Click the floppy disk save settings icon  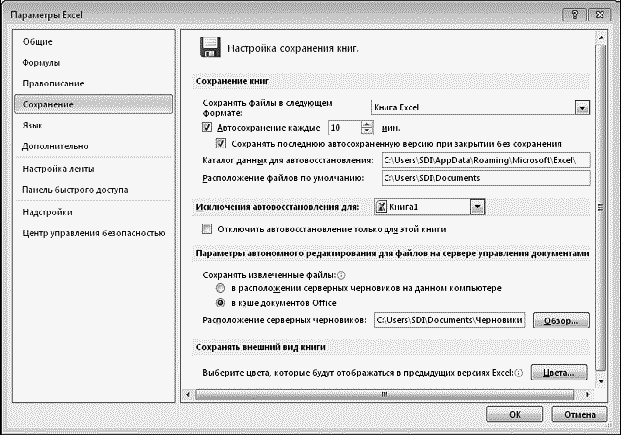(x=210, y=47)
